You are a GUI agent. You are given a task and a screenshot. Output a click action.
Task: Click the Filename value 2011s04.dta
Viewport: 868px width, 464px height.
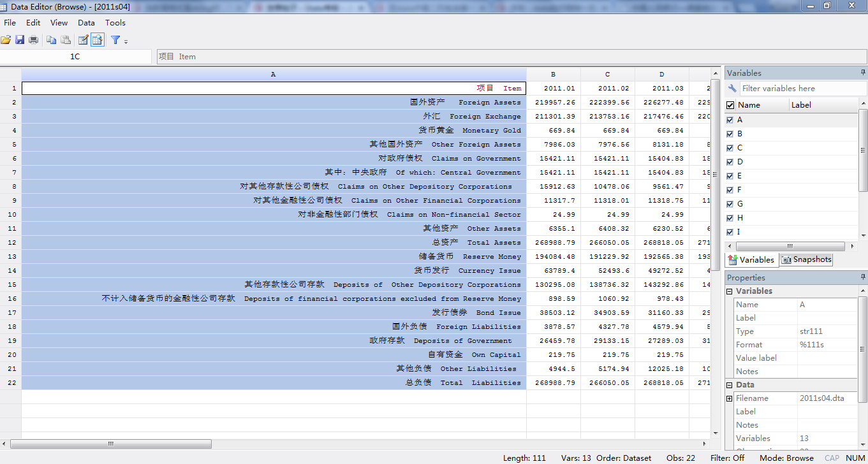821,398
